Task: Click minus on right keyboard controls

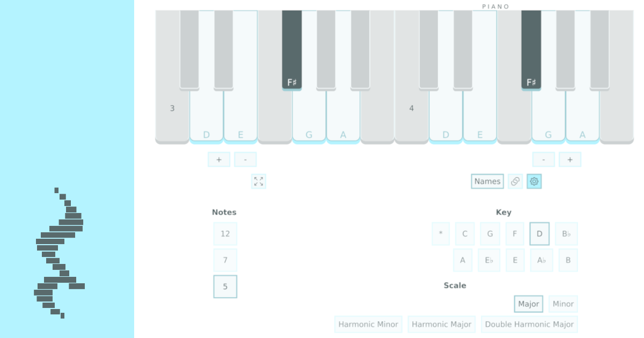Action: click(544, 159)
